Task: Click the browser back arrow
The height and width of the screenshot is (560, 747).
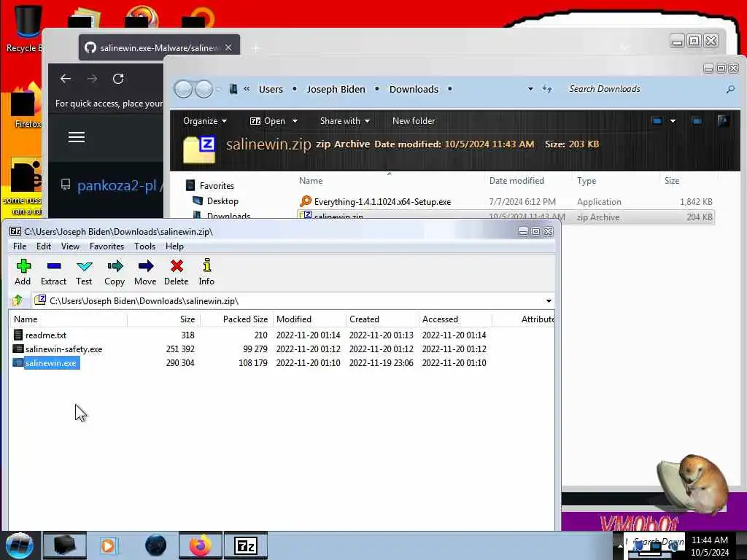Action: (x=66, y=79)
